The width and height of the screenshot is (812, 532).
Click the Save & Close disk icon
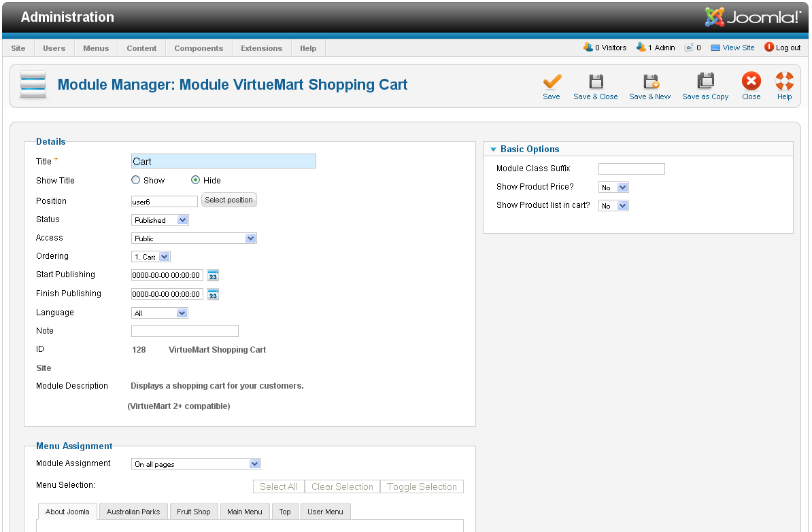(596, 82)
